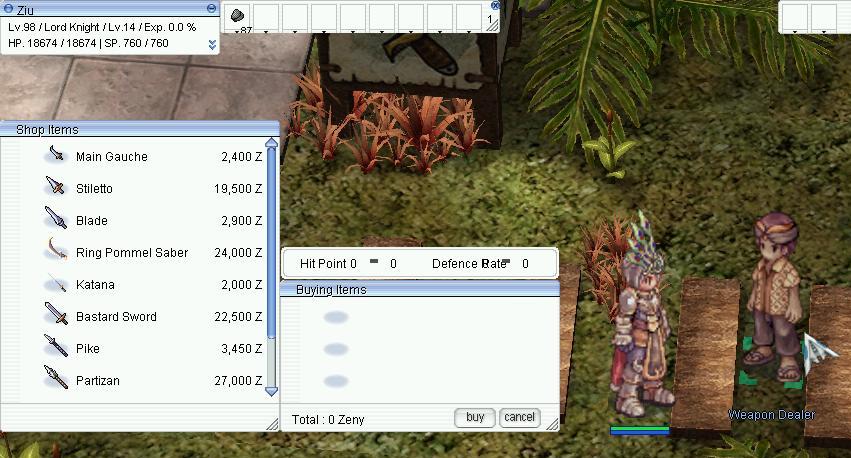This screenshot has width=851, height=458.
Task: Select the Stiletto weapon icon
Action: click(55, 187)
